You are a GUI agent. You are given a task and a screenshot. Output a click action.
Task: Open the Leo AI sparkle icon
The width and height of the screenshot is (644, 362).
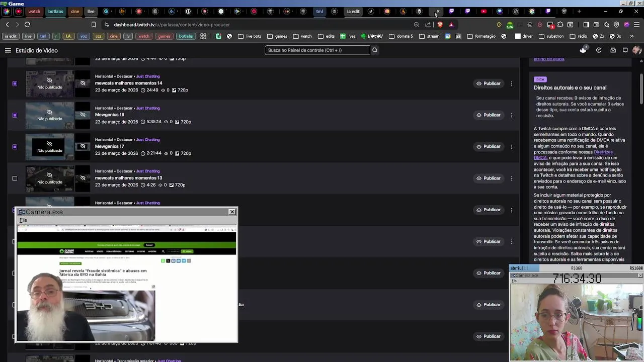606,25
